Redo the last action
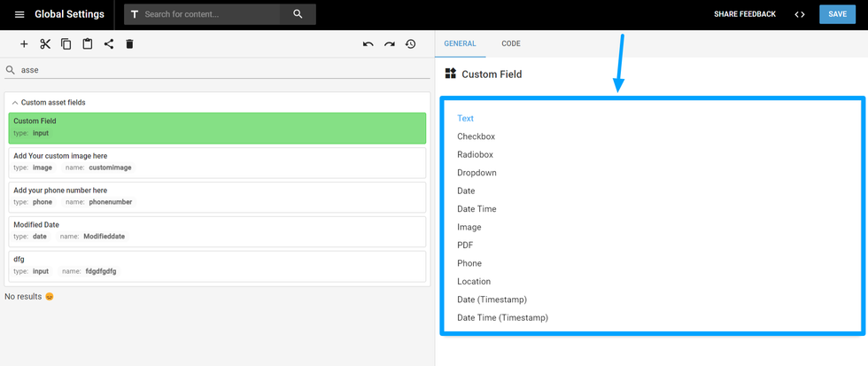The image size is (868, 366). (x=390, y=44)
